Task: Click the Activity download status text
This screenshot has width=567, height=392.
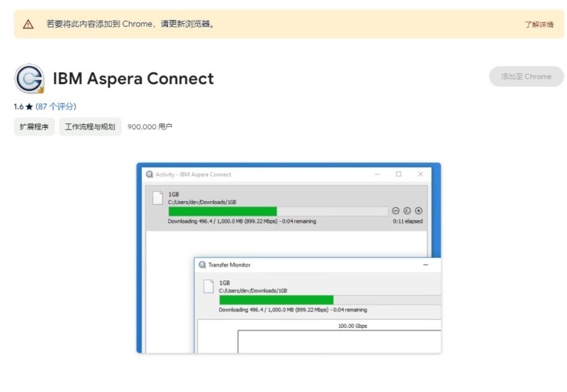Action: 242,221
